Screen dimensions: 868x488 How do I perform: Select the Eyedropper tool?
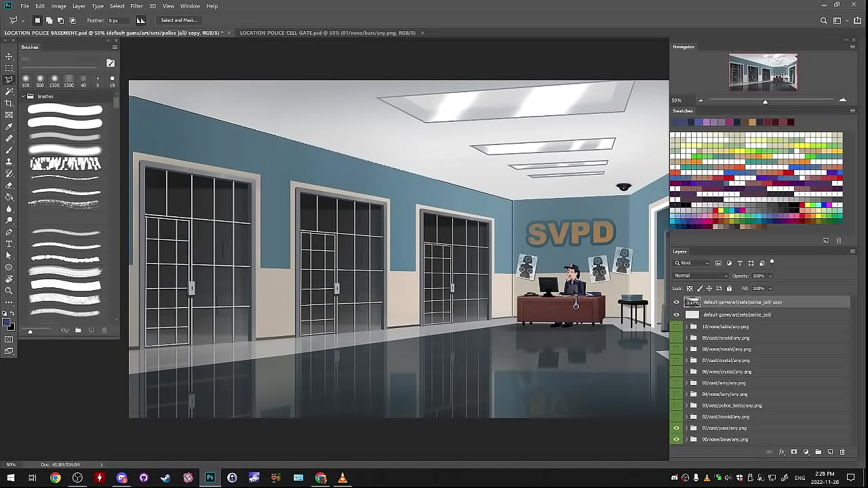pyautogui.click(x=9, y=127)
